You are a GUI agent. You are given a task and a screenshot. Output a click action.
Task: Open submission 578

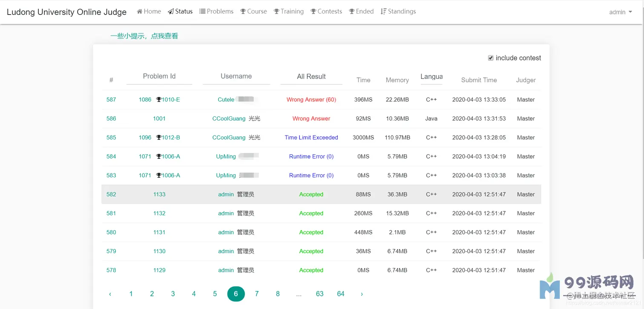(111, 270)
